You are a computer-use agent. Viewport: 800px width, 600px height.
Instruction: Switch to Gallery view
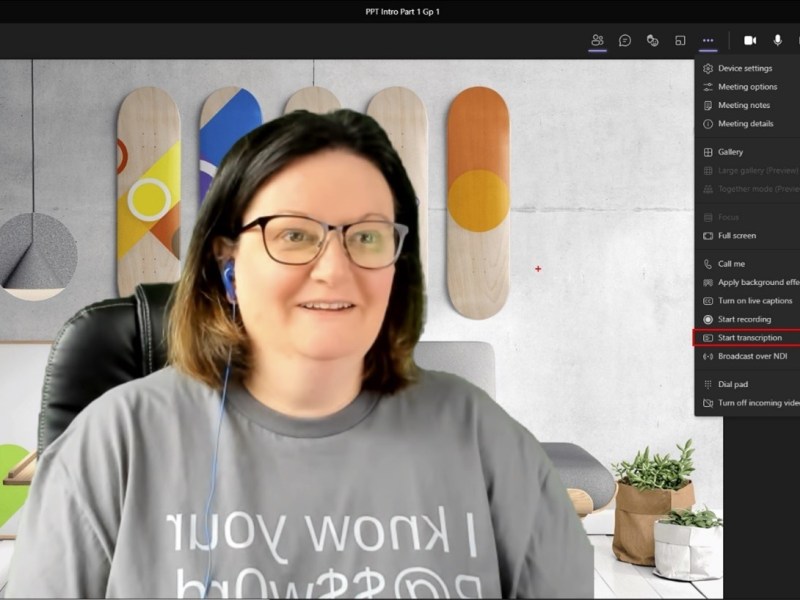(730, 152)
